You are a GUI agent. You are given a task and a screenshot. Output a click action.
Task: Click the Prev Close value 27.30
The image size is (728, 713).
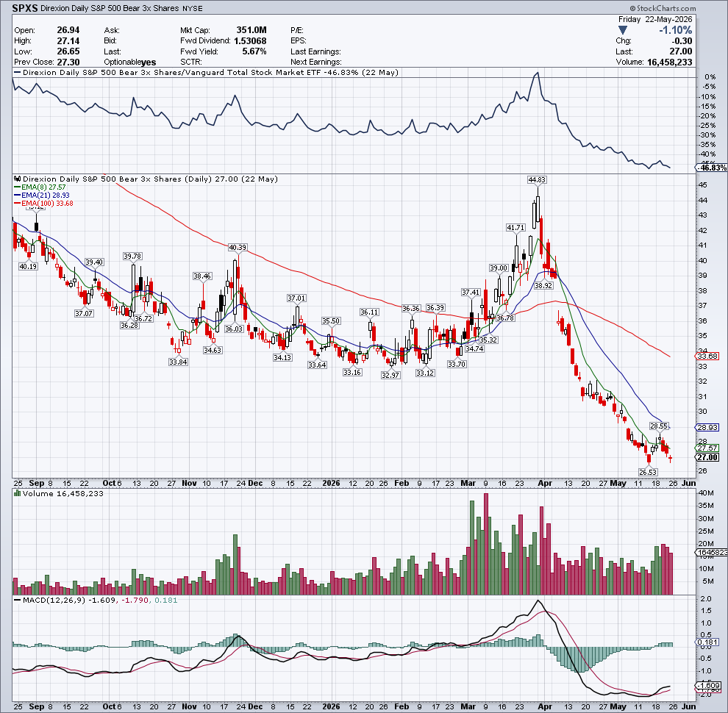(x=68, y=62)
